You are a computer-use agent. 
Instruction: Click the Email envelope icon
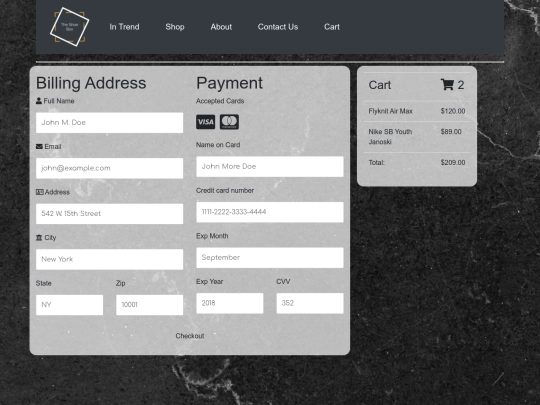coord(39,146)
